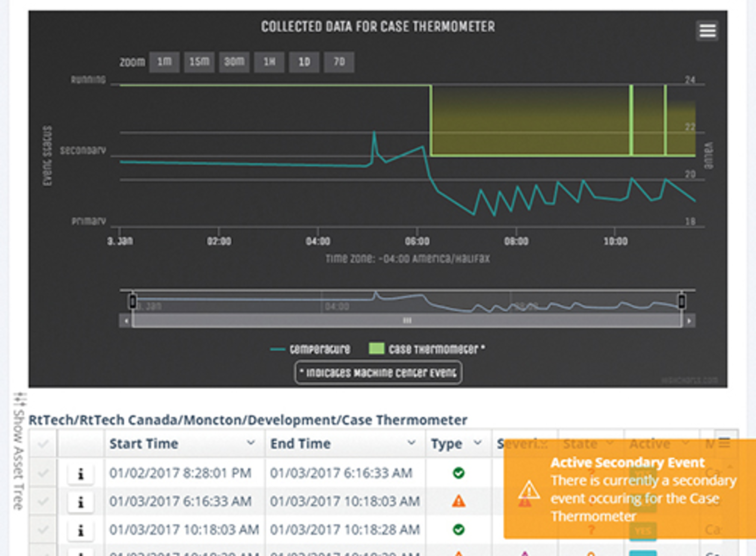Select the 15m zoom preset
This screenshot has width=756, height=556.
point(199,61)
